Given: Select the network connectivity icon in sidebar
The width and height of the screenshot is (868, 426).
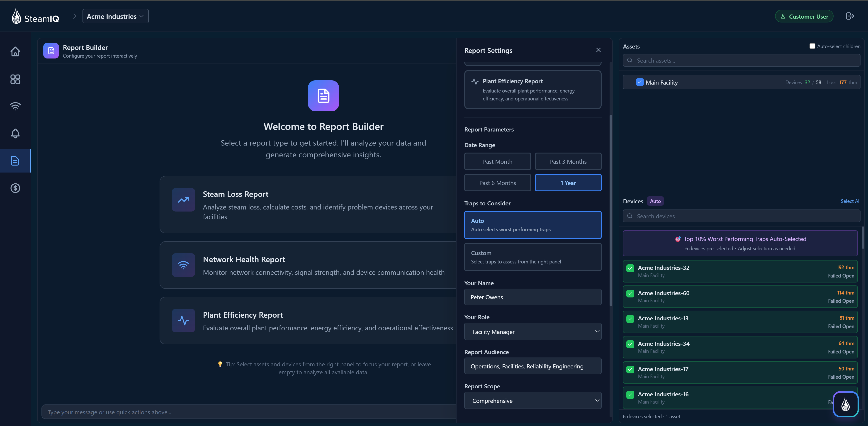Looking at the screenshot, I should 15,106.
